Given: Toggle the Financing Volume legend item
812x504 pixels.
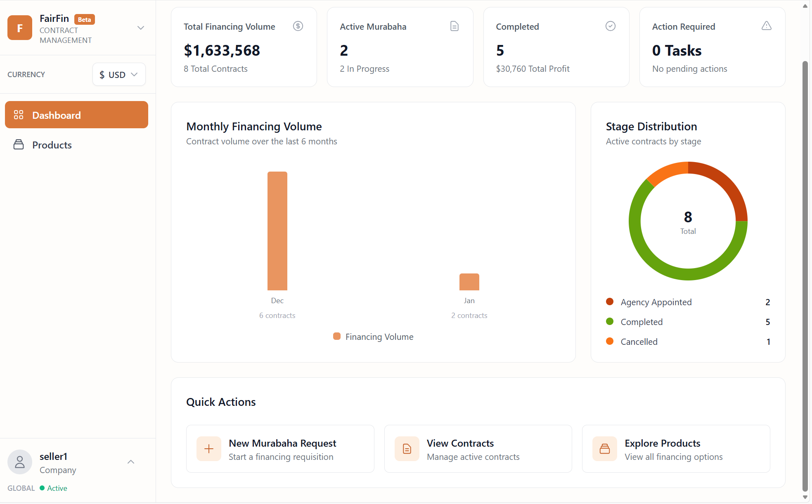Looking at the screenshot, I should point(373,337).
